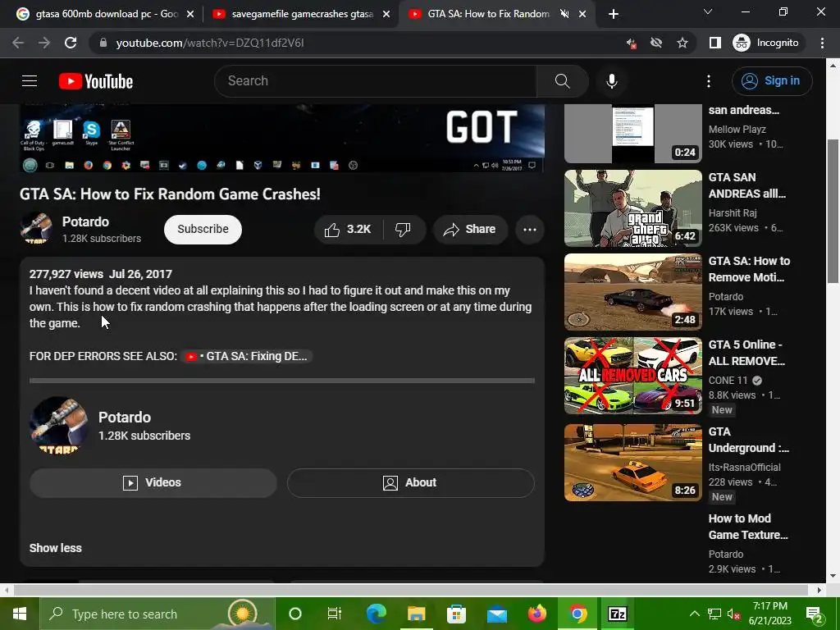Click the muted-site sound icon in address bar

(x=631, y=43)
